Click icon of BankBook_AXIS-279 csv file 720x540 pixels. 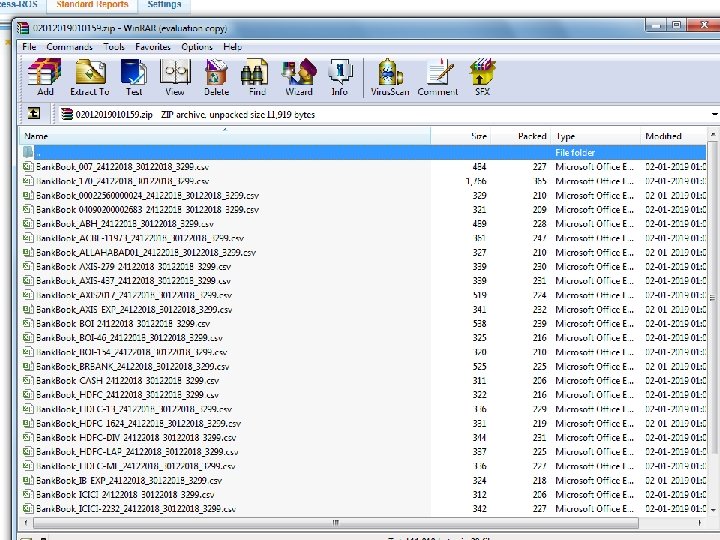(x=28, y=266)
